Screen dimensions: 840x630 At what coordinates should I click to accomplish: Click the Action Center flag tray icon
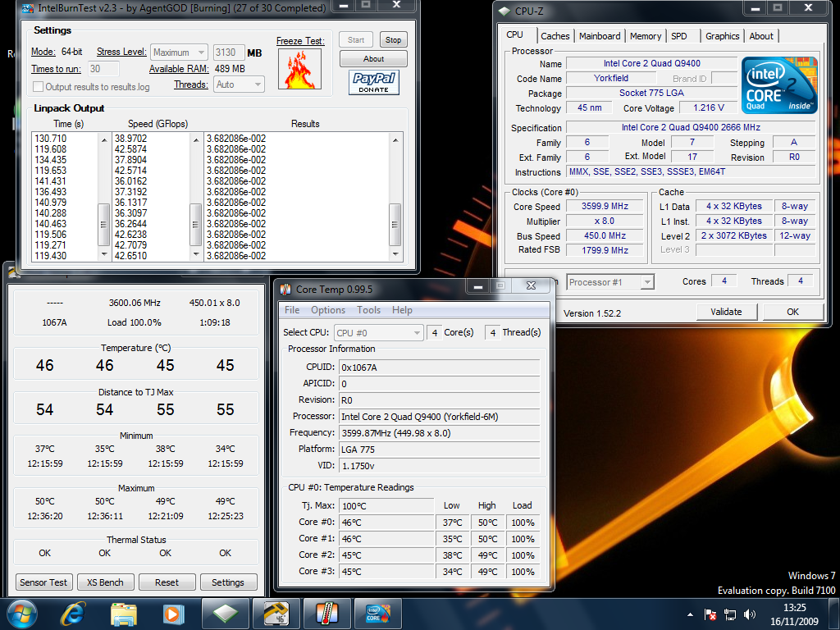click(710, 614)
